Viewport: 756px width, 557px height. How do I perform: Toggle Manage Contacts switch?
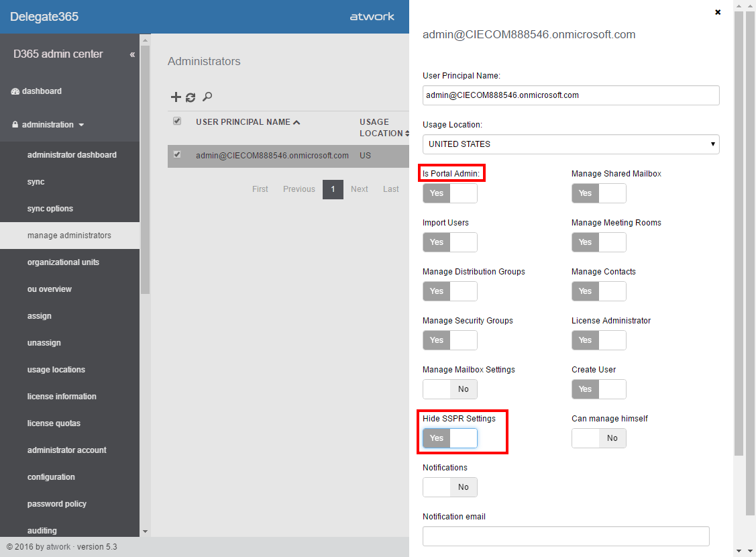(x=599, y=291)
